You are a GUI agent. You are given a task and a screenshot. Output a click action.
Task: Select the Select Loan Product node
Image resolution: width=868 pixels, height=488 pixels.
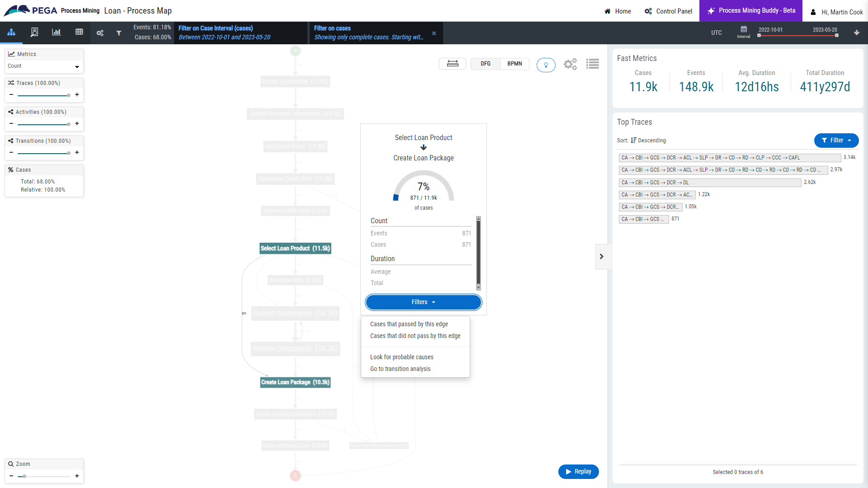click(x=295, y=249)
